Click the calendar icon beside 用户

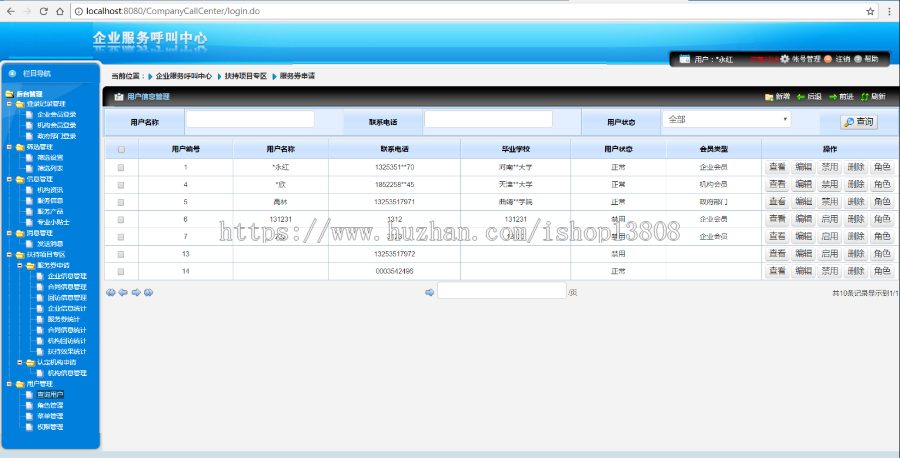pos(684,59)
